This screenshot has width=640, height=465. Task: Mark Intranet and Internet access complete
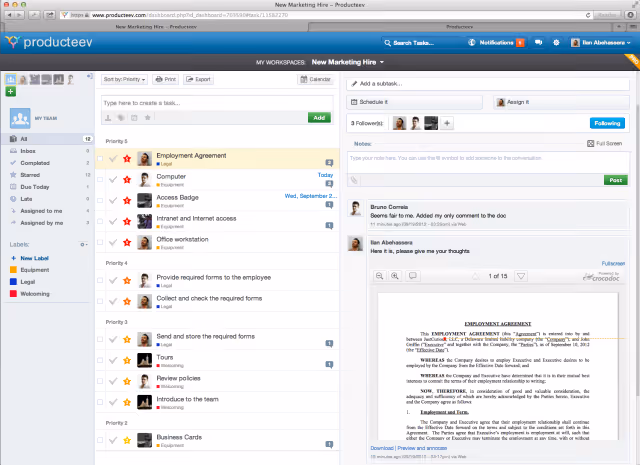(113, 221)
